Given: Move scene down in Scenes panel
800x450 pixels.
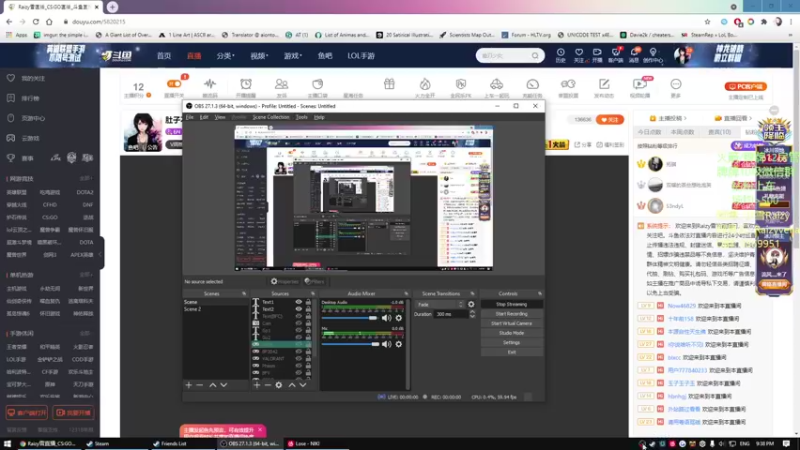Looking at the screenshot, I should pos(223,385).
